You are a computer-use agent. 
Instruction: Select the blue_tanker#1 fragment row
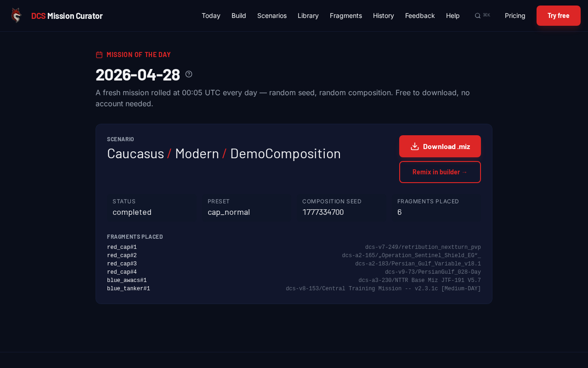[294, 289]
